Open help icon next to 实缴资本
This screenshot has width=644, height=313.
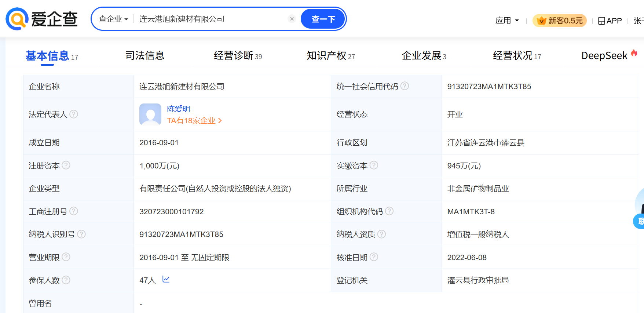[x=374, y=165]
